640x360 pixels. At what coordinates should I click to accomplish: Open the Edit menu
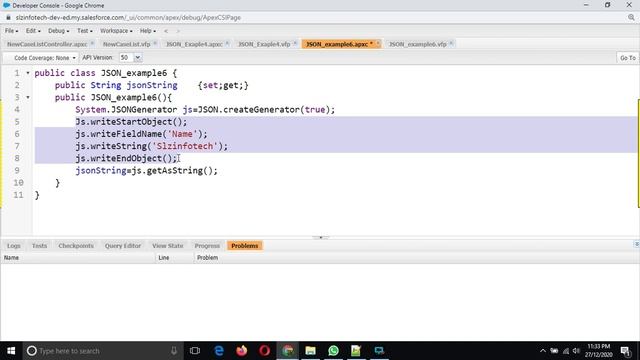(33, 31)
